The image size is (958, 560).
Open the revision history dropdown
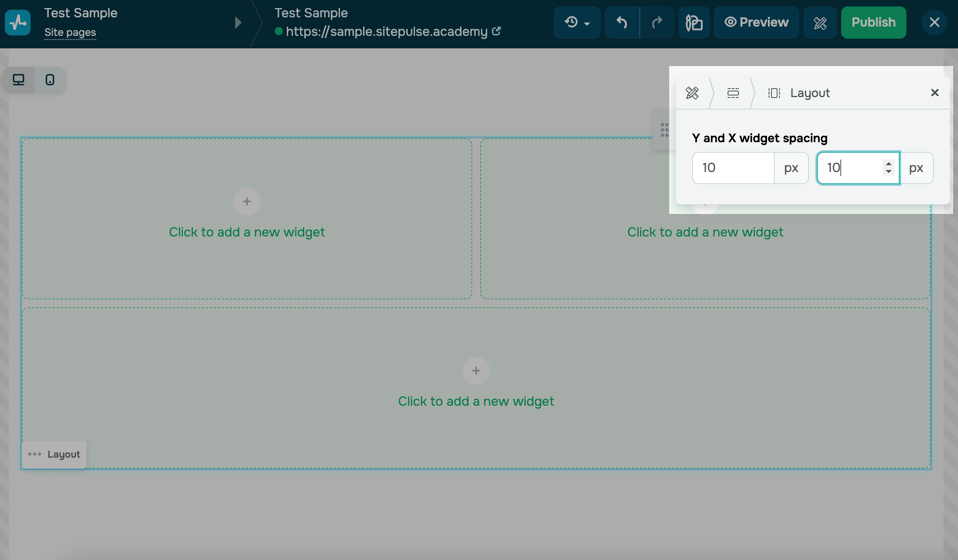point(576,23)
